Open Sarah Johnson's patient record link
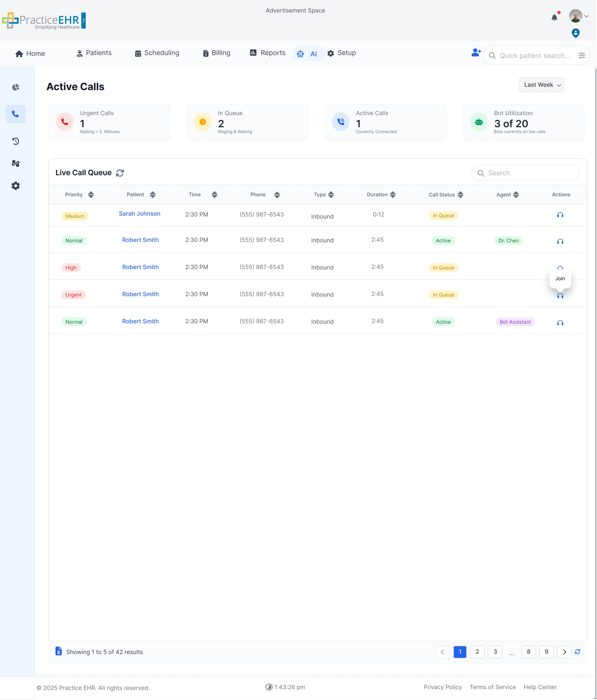Screen dimensions: 597x700 [x=140, y=214]
